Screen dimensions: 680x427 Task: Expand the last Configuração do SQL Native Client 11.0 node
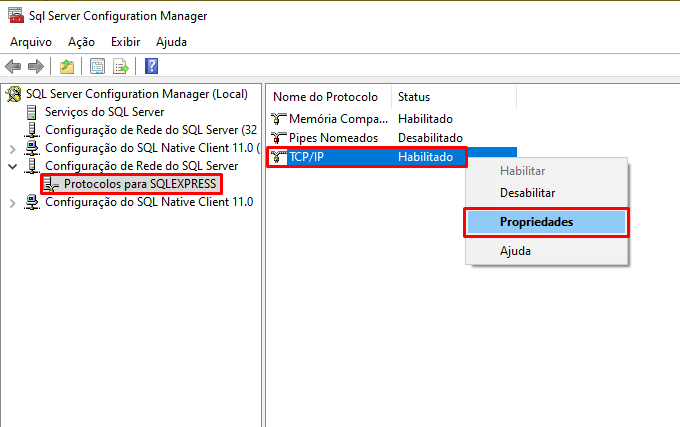(13, 203)
